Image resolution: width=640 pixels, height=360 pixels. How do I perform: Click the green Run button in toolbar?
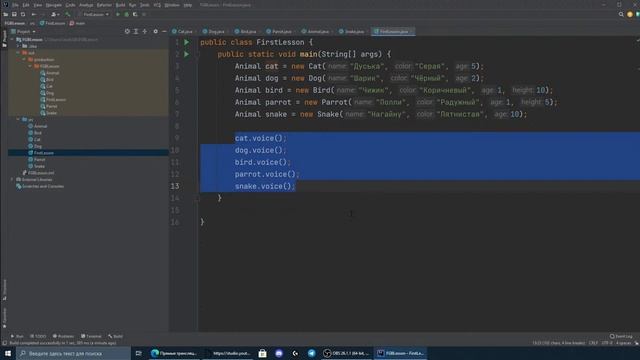click(x=118, y=14)
